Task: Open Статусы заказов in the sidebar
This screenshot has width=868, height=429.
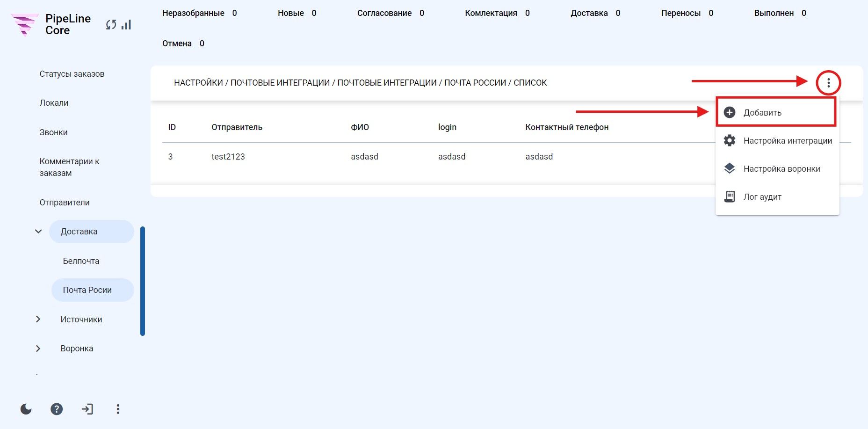Action: 72,74
